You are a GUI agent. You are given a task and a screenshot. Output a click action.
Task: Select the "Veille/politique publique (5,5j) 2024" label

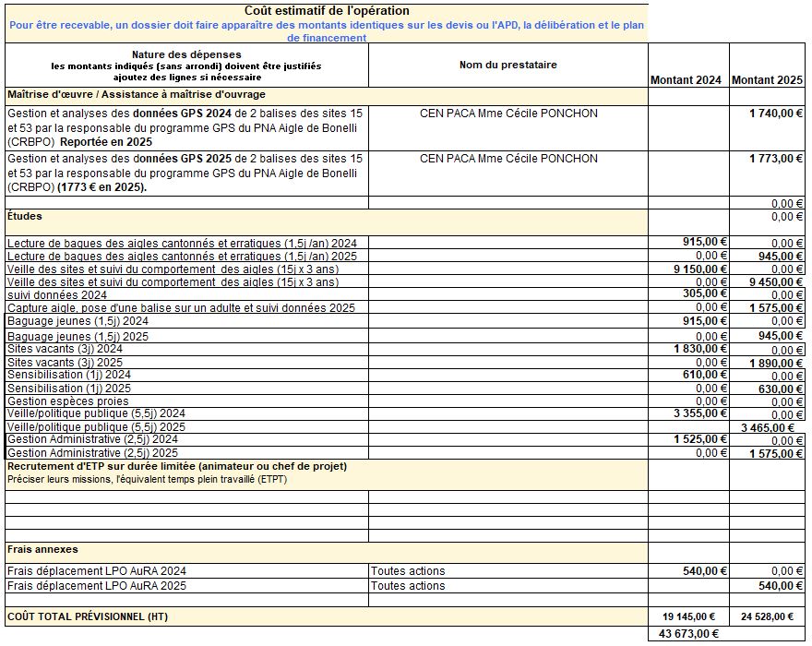point(96,413)
